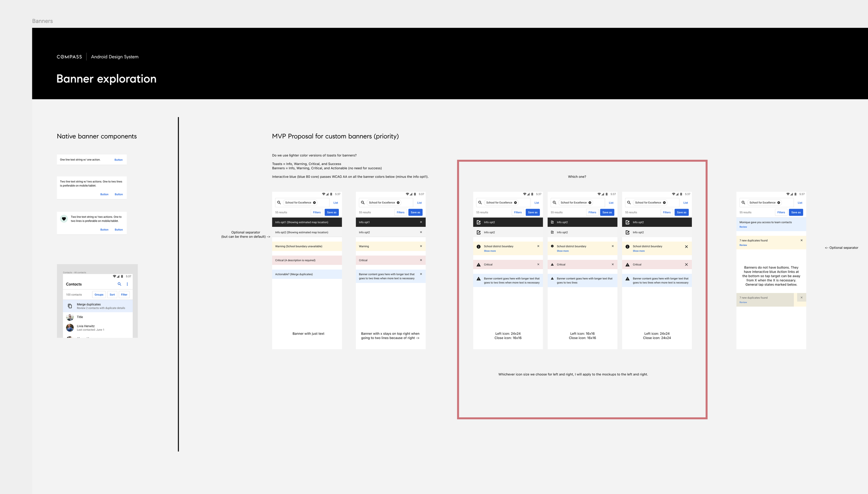Click the search icon in the Contacts mockup

click(119, 284)
